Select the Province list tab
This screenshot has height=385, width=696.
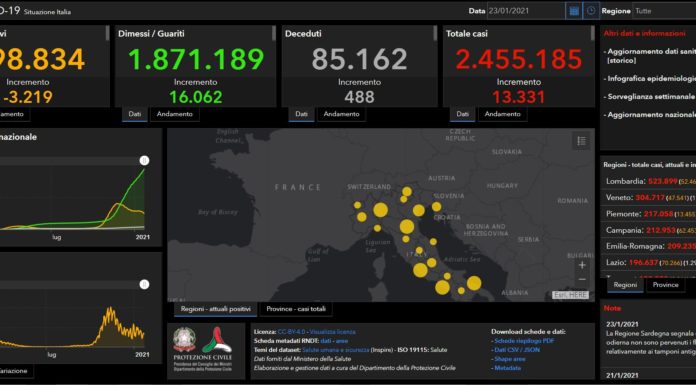[665, 285]
